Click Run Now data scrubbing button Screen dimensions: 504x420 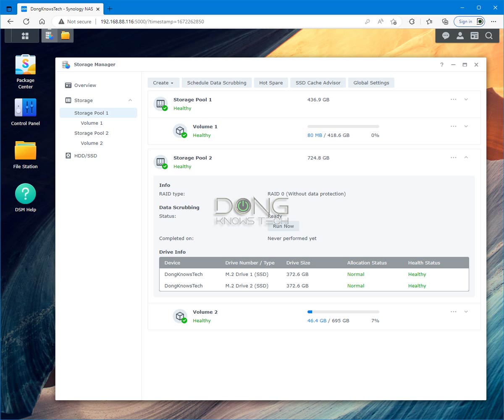[283, 226]
